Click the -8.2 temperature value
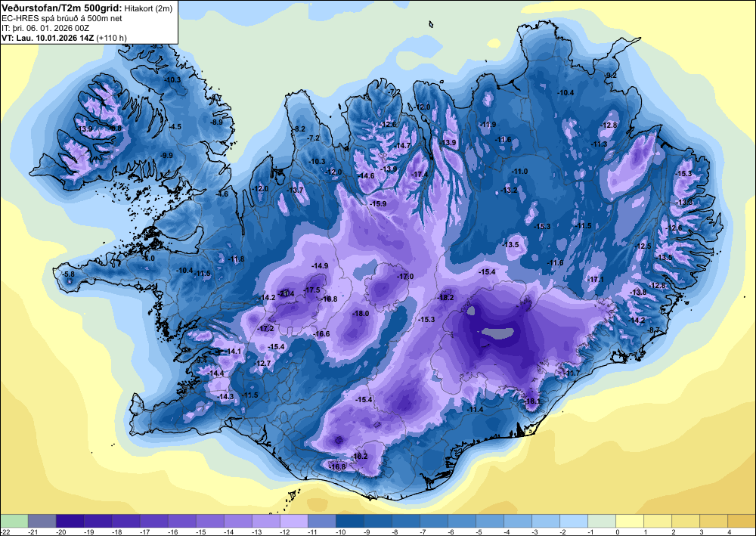The image size is (756, 536). (x=299, y=129)
